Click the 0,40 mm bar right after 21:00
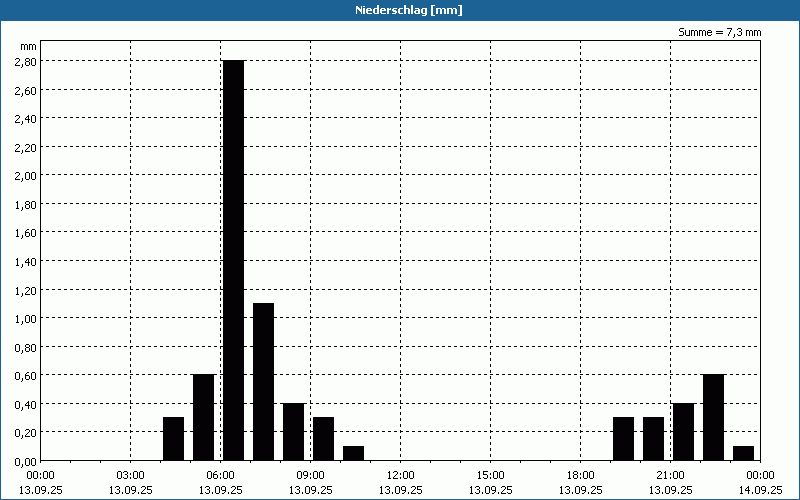 pyautogui.click(x=683, y=431)
